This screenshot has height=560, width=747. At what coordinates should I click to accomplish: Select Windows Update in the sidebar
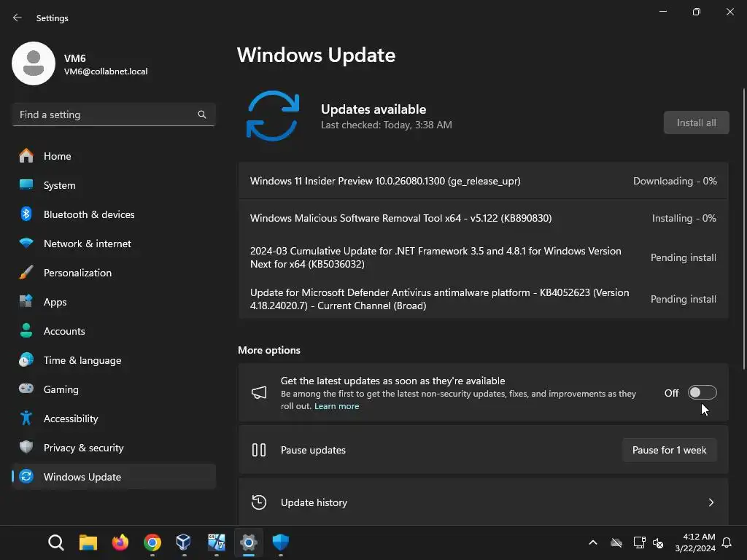[x=114, y=477]
